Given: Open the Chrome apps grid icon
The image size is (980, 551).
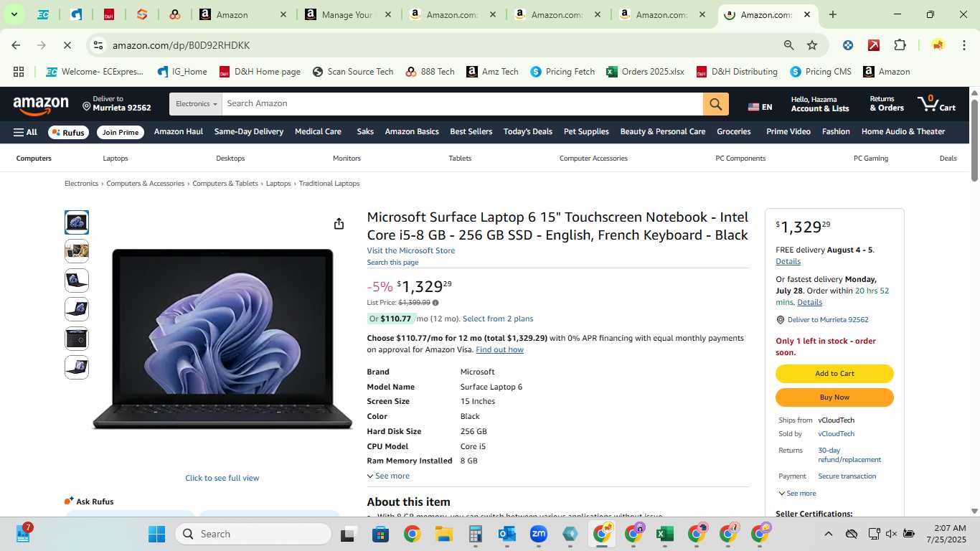Looking at the screenshot, I should [x=19, y=72].
